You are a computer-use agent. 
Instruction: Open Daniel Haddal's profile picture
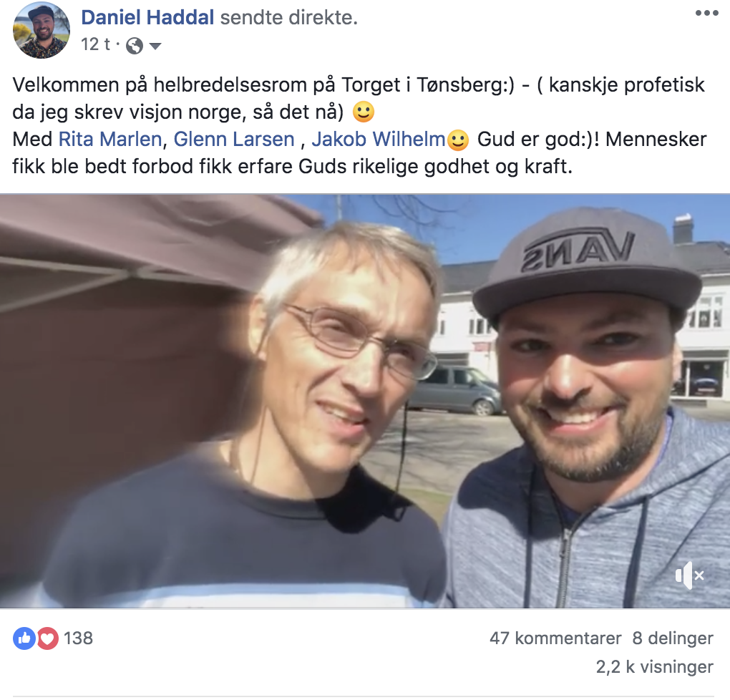point(42,31)
